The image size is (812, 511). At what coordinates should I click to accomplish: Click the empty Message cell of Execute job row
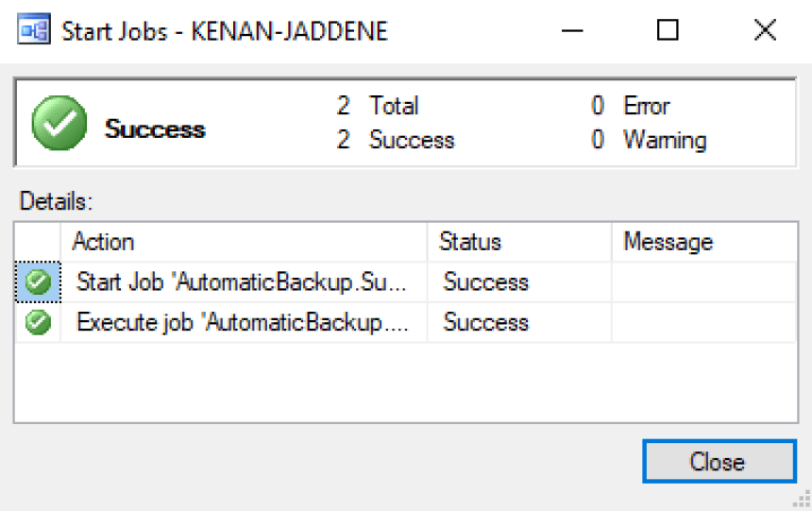pos(703,323)
